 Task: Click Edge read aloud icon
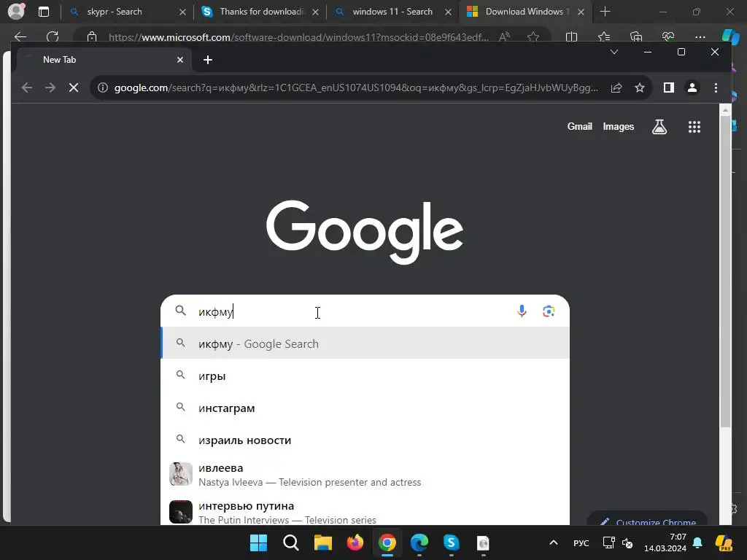[504, 36]
